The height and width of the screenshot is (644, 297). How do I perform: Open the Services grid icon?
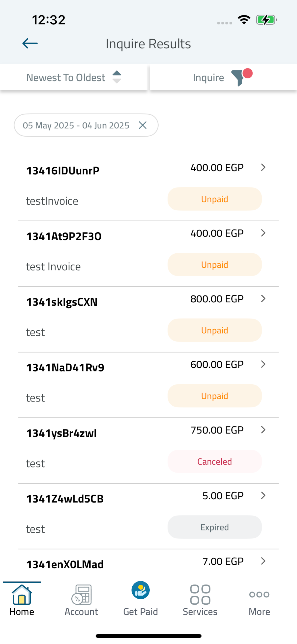pos(200,594)
